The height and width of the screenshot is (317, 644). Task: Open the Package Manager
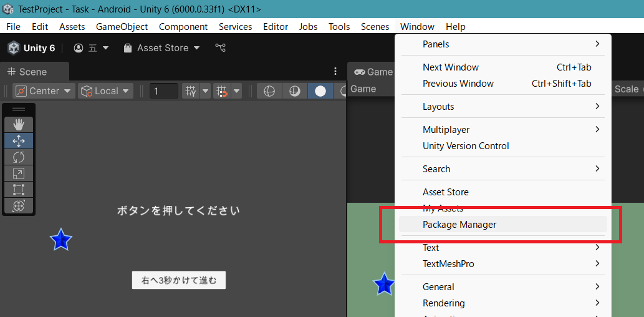(503, 225)
